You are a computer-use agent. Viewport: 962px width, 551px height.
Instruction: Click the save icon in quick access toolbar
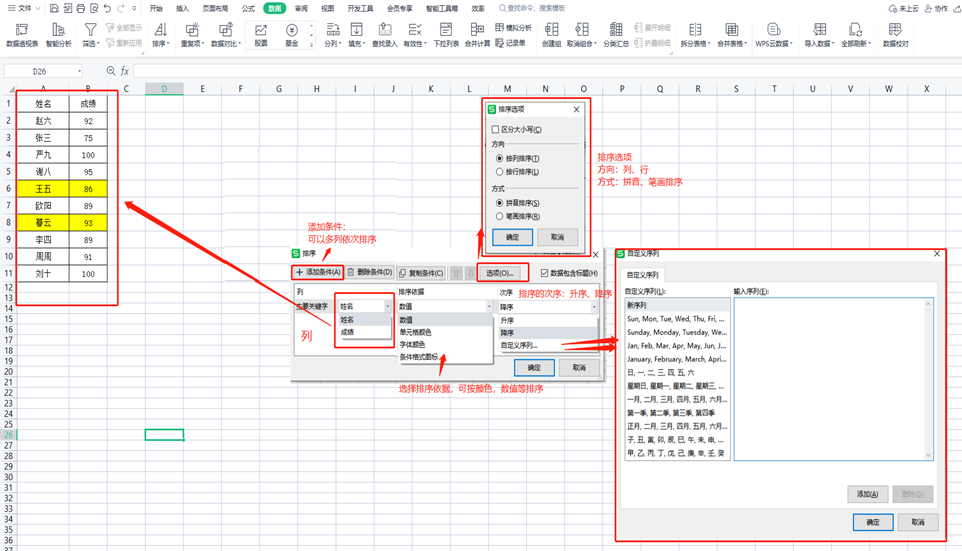(x=54, y=8)
